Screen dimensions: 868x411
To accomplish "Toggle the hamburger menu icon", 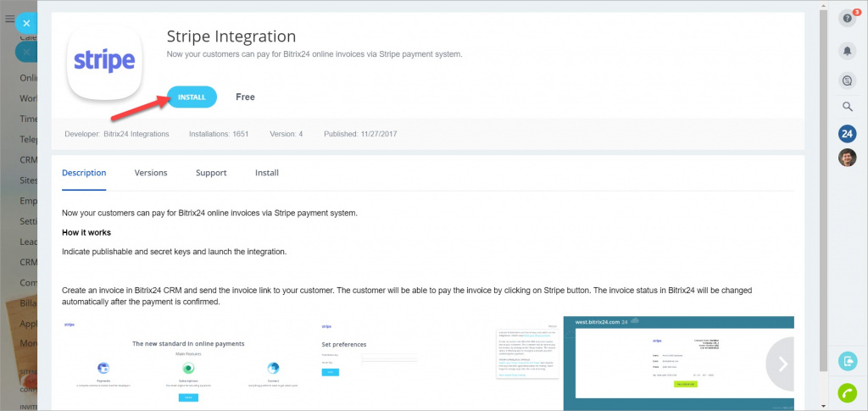I will [x=8, y=19].
